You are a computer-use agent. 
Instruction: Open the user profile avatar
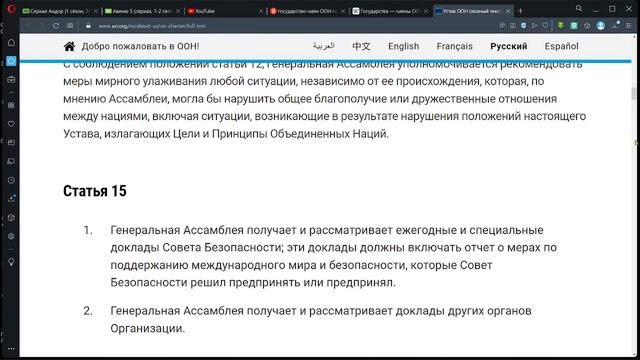tap(600, 26)
